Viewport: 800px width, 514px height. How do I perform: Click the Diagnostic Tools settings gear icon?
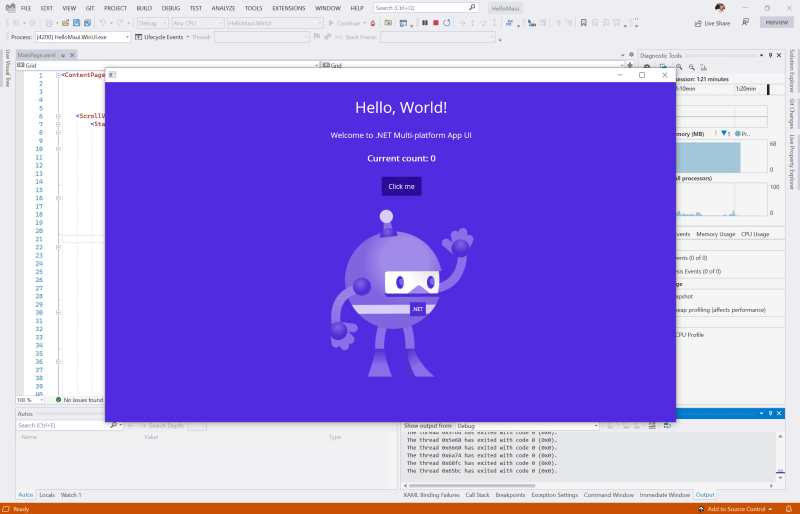click(647, 67)
